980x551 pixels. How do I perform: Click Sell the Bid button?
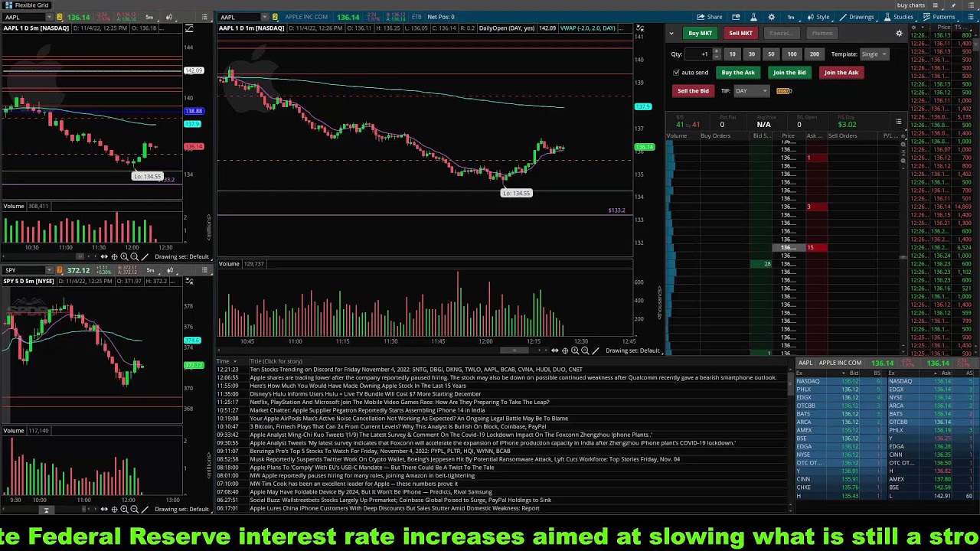point(693,91)
